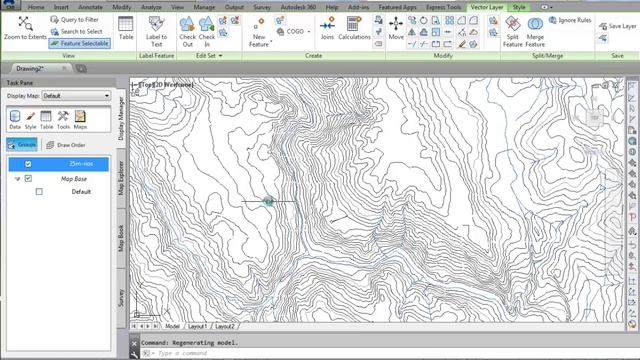Viewport: 640px width, 360px height.
Task: Switch to the Annotate ribbon tab
Action: coord(91,7)
